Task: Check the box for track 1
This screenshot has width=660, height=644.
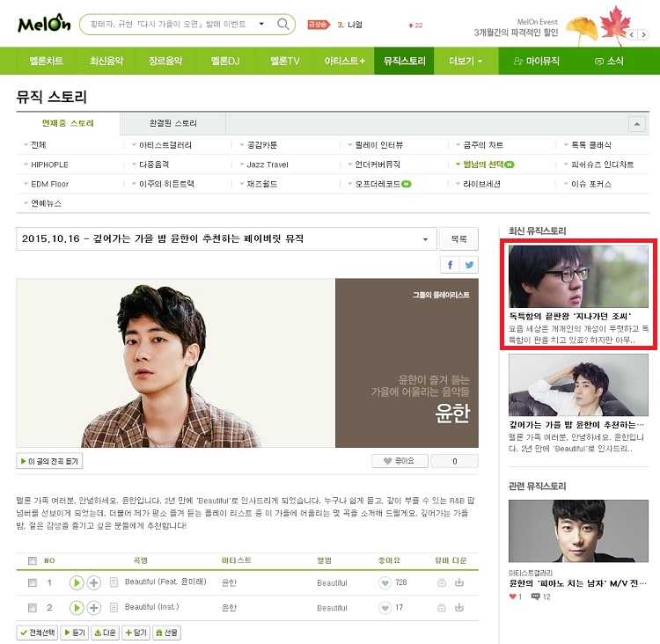Action: pyautogui.click(x=33, y=583)
